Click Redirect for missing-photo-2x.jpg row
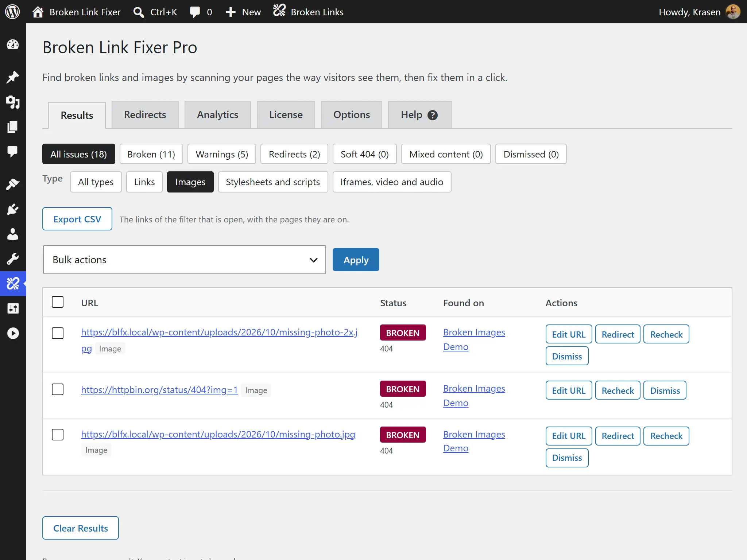This screenshot has width=747, height=560. click(618, 334)
